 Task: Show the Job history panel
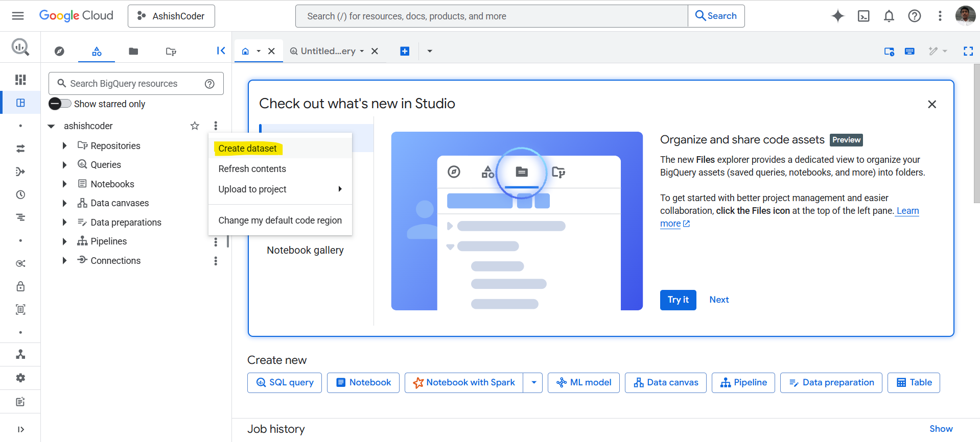click(941, 429)
